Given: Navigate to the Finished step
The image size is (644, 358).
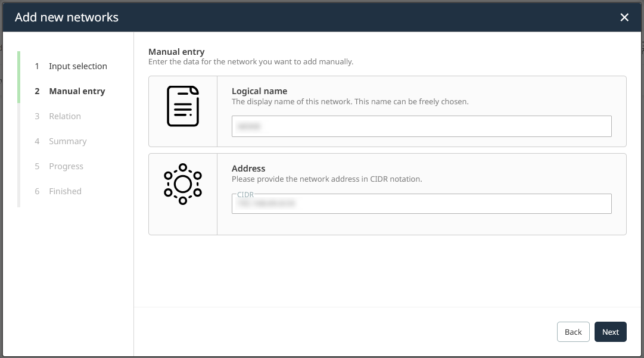Looking at the screenshot, I should pos(65,191).
